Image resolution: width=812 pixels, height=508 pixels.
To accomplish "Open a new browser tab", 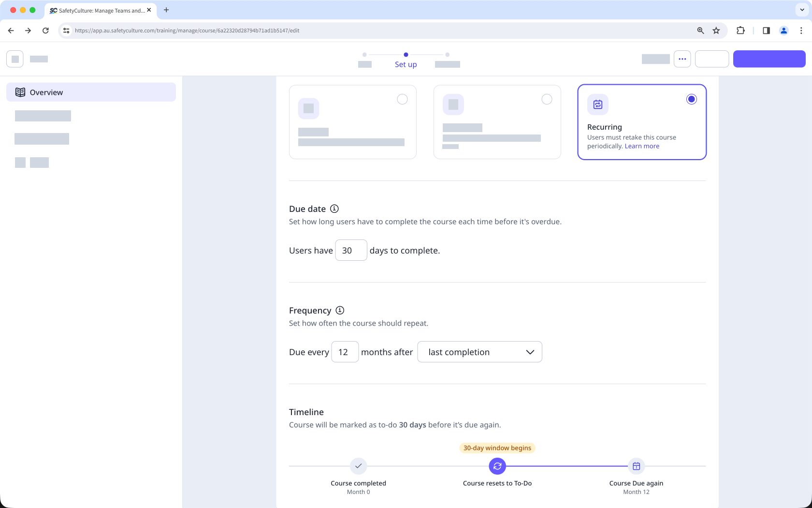I will click(x=166, y=10).
